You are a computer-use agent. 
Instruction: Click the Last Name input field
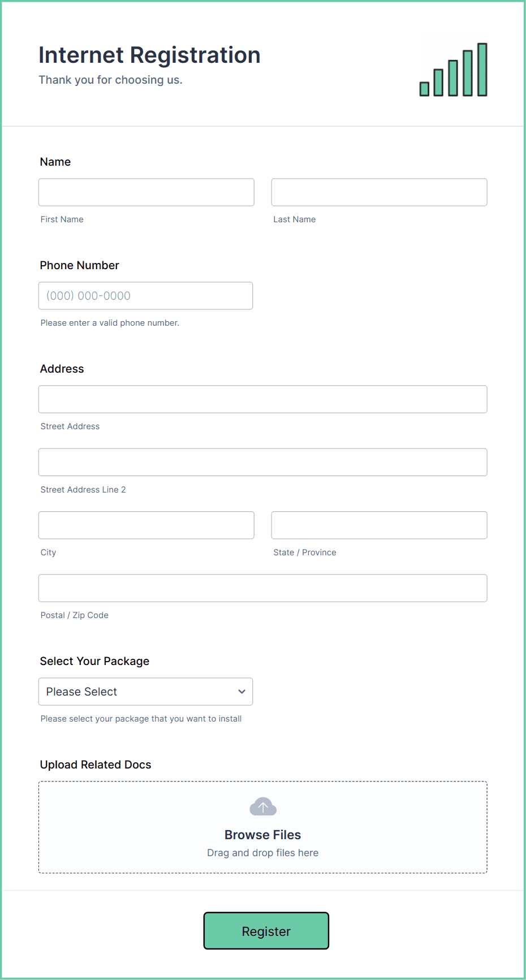pyautogui.click(x=378, y=192)
